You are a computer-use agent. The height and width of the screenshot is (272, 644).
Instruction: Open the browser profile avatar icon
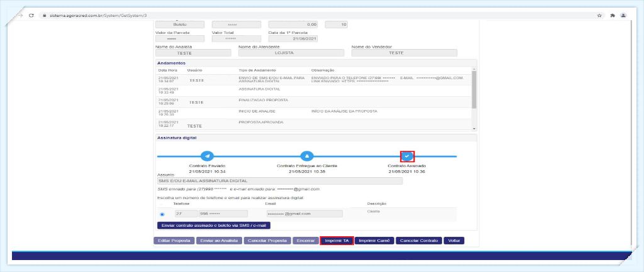pos(623,16)
